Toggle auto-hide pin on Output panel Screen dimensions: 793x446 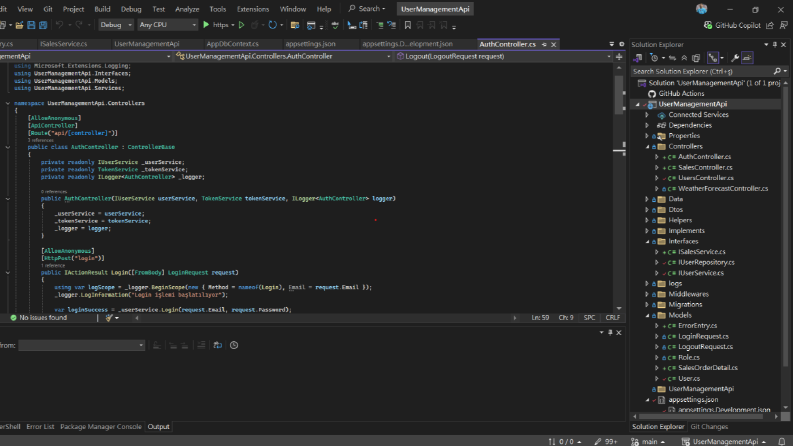coord(610,332)
